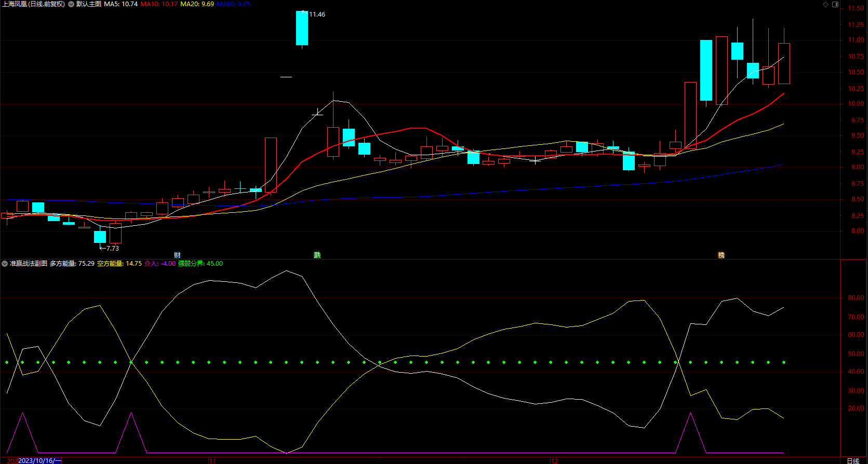Click the MA5: 10.74 label
868x464 pixels.
(121, 4)
